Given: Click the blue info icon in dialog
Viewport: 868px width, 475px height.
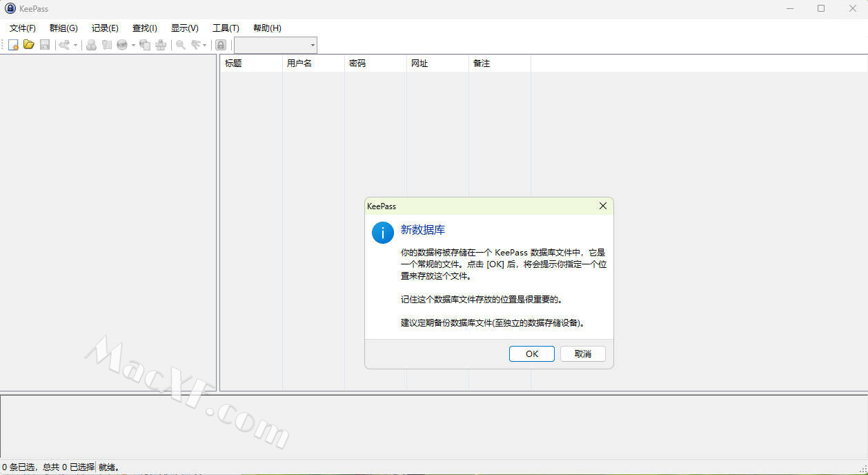Looking at the screenshot, I should [383, 233].
